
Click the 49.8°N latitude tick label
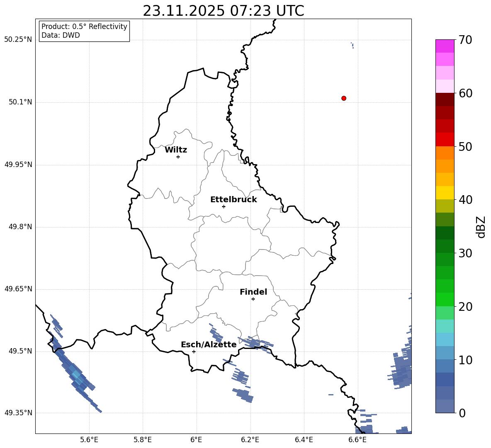(x=20, y=227)
